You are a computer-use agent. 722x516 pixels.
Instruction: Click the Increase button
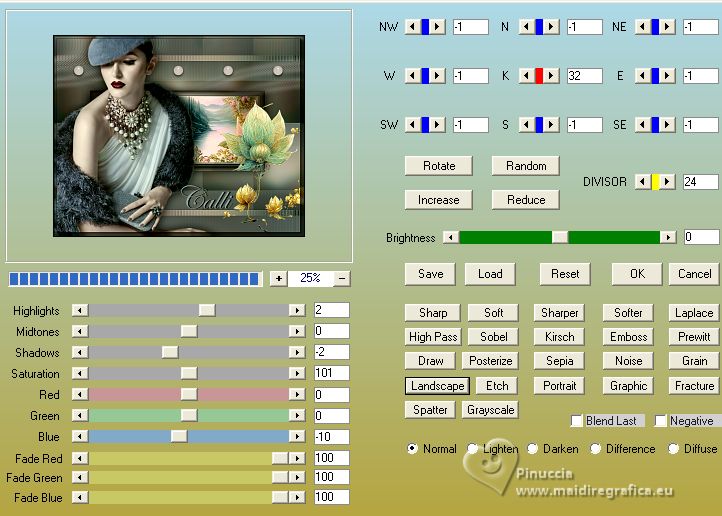tap(439, 200)
